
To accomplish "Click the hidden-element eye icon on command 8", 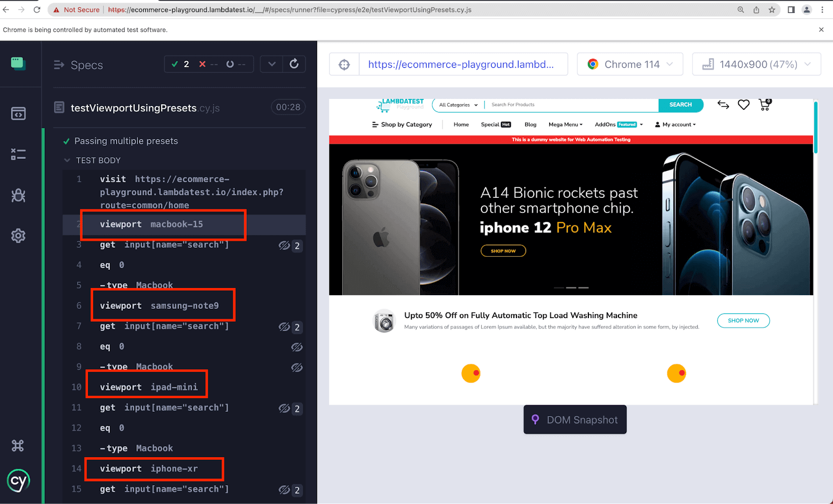I will pyautogui.click(x=297, y=347).
